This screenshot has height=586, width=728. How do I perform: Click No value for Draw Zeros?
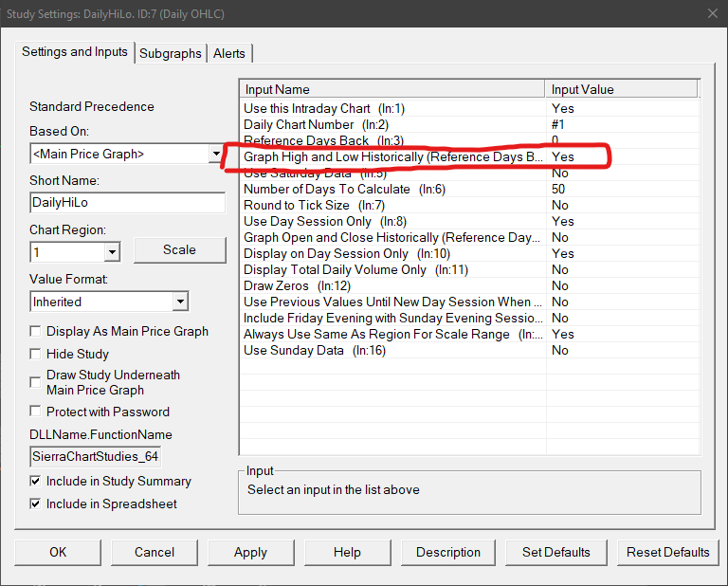(560, 285)
